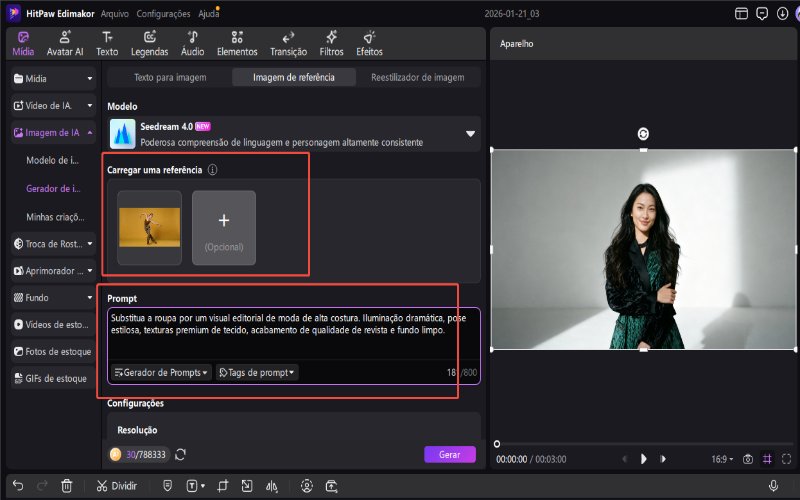Open the Ajuda menu

pos(208,14)
